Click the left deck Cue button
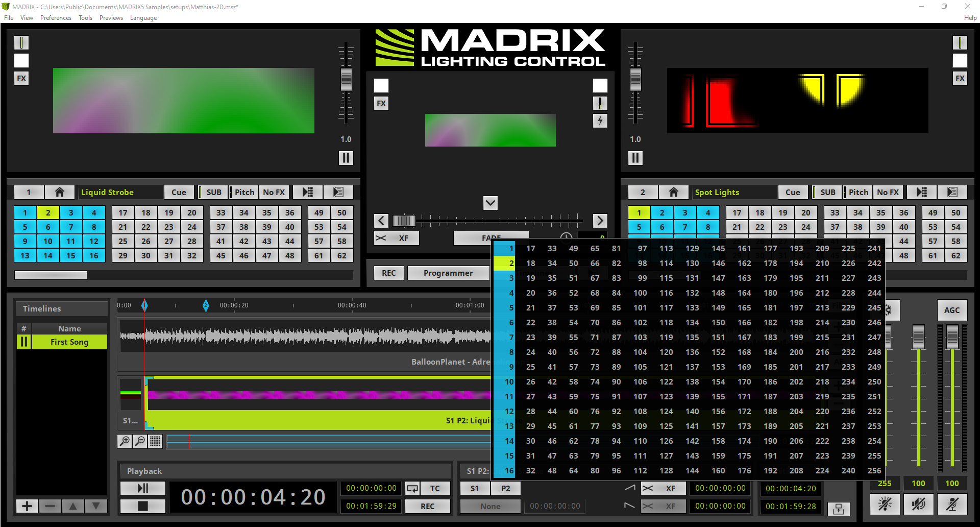Screen dimensions: 980x527 pos(179,192)
